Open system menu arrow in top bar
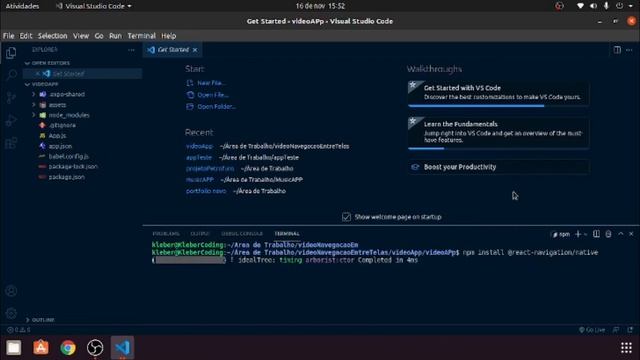This screenshot has height=360, width=640. (630, 6)
